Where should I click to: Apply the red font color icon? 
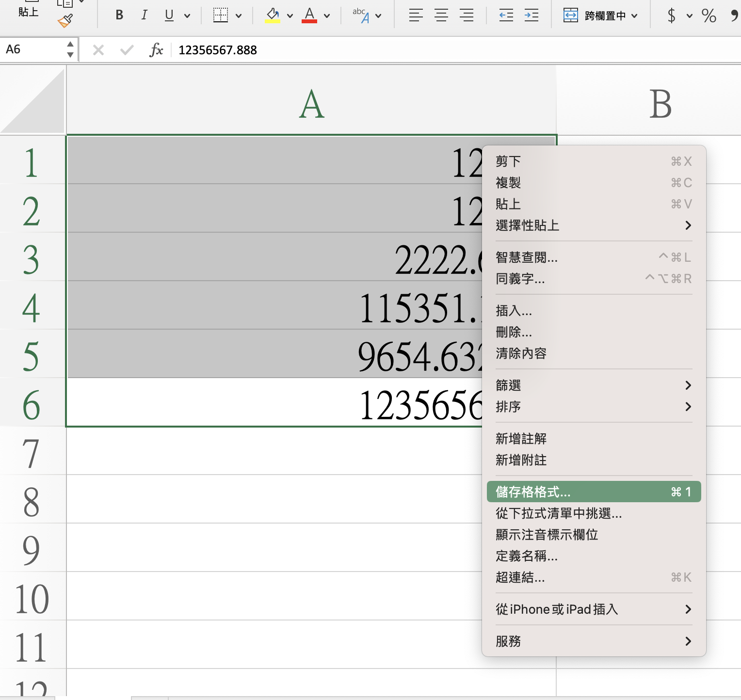(309, 16)
